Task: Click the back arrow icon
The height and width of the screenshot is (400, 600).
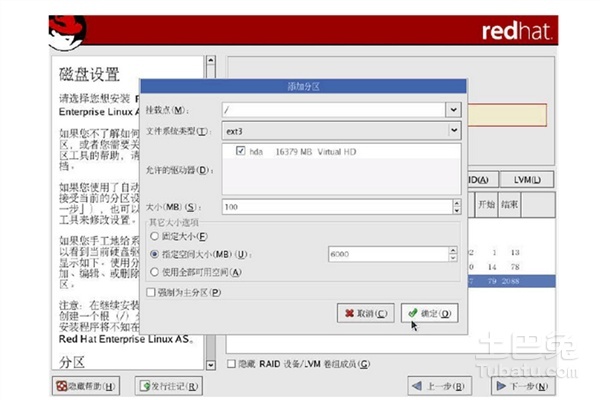Action: 417,386
